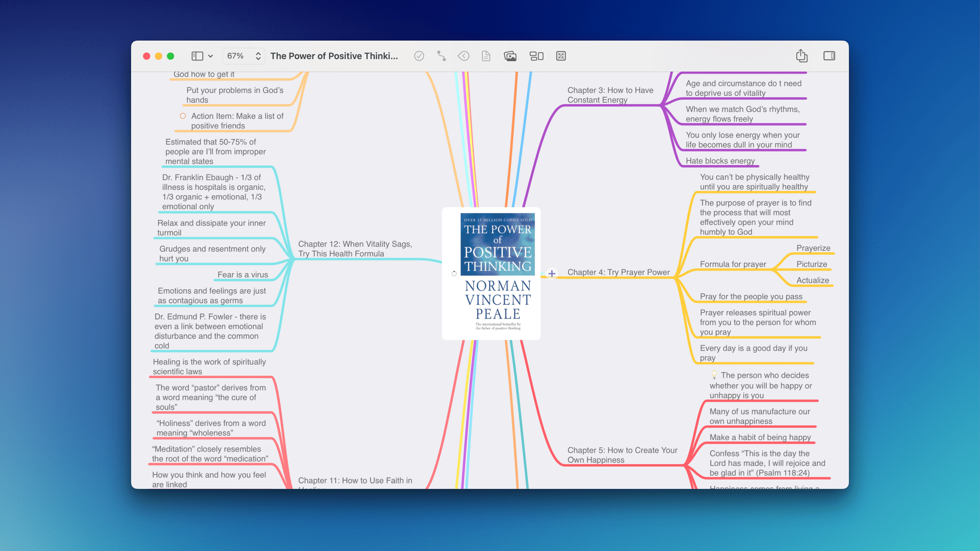Select "You can't be physically healthy" node
Screen dimensions: 980x551
coord(755,182)
